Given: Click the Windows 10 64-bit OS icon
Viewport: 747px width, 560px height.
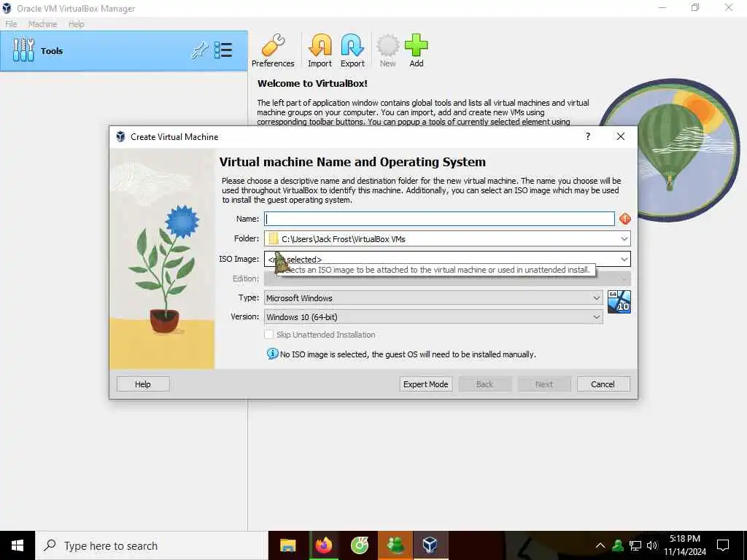Looking at the screenshot, I should 619,302.
